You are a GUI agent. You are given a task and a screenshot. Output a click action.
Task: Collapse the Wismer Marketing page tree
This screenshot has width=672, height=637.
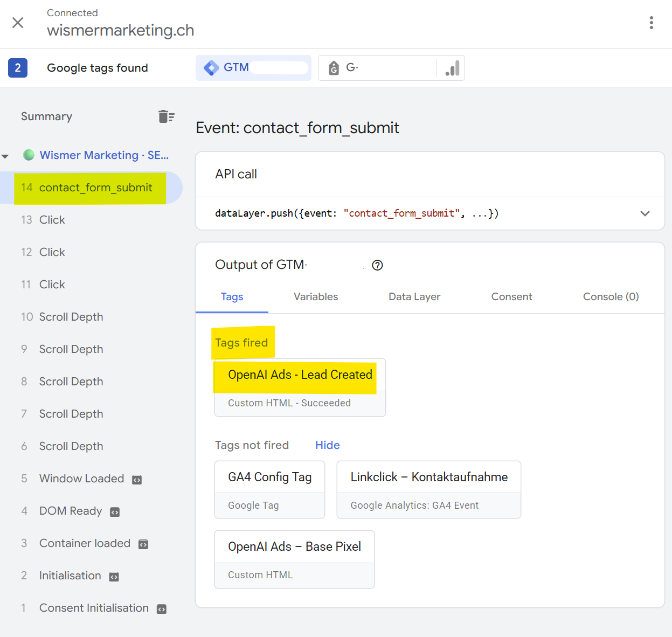pos(5,156)
